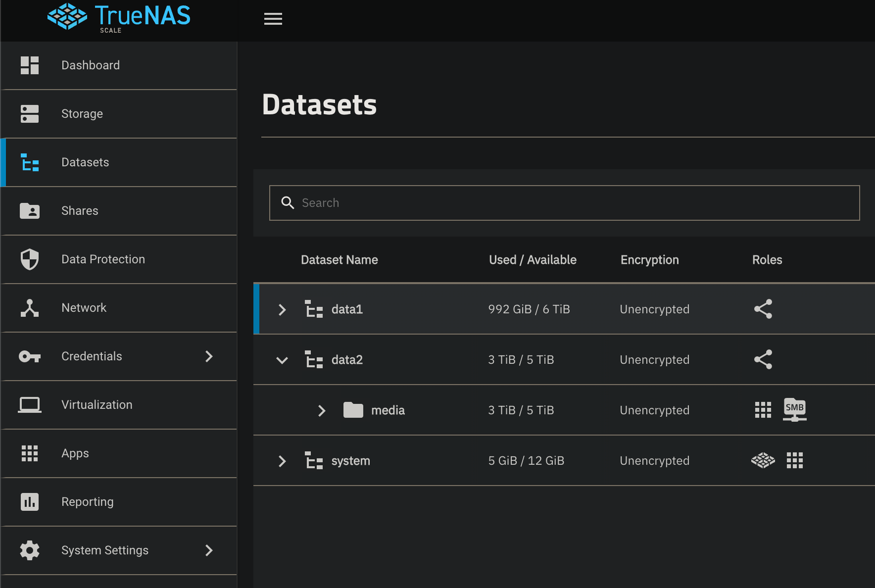Collapse the data2 dataset
Screen dimensions: 875x588
click(x=282, y=360)
